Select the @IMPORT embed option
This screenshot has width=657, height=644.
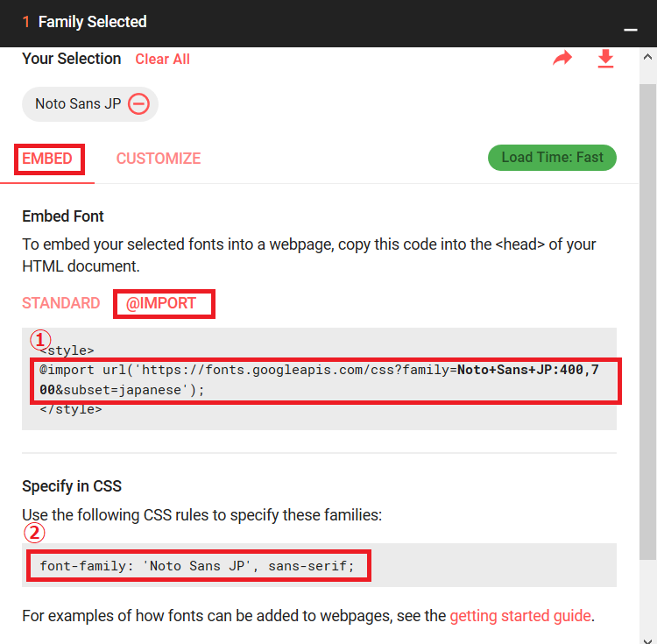tap(163, 304)
